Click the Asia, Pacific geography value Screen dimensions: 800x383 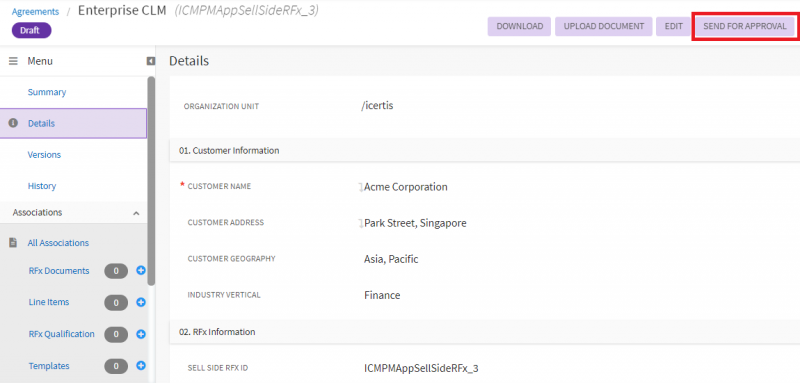tap(391, 259)
